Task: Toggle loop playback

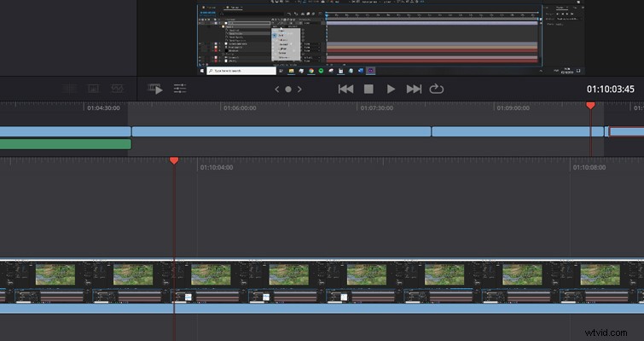Action: coord(436,89)
